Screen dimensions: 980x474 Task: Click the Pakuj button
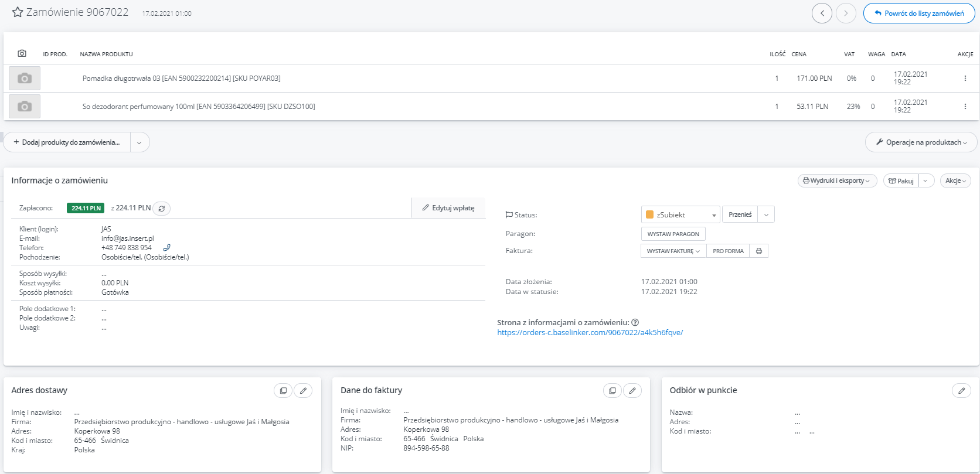click(901, 180)
